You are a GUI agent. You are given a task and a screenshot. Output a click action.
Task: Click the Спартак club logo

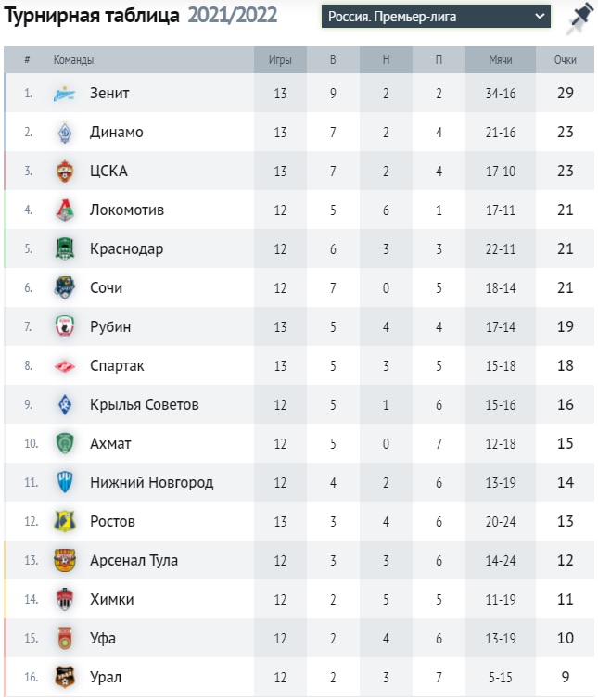coord(64,366)
